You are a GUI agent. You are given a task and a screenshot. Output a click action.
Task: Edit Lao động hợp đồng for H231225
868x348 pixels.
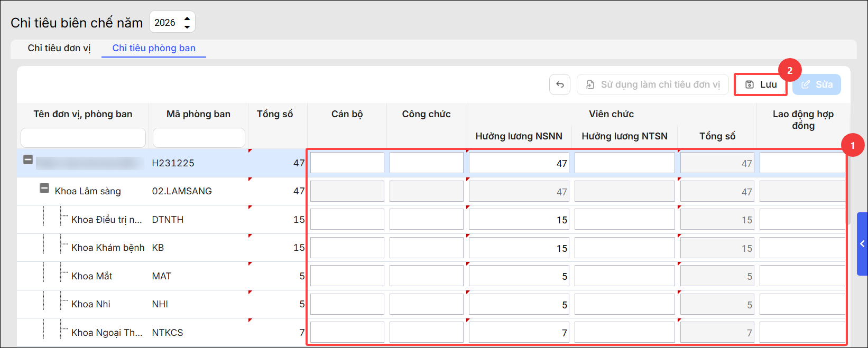coord(802,163)
